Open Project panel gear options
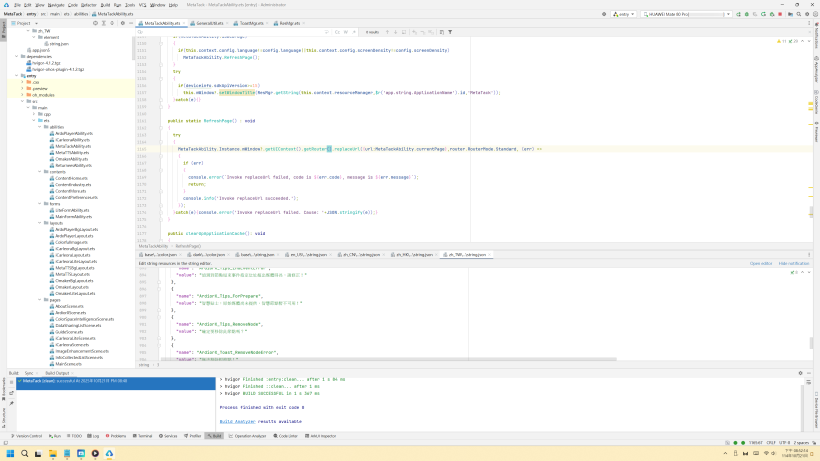 [x=121, y=22]
